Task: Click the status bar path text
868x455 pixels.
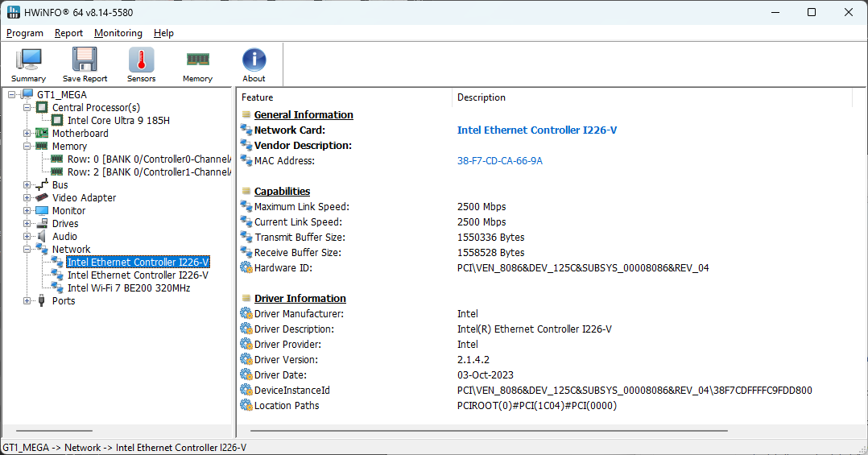Action: pos(125,447)
